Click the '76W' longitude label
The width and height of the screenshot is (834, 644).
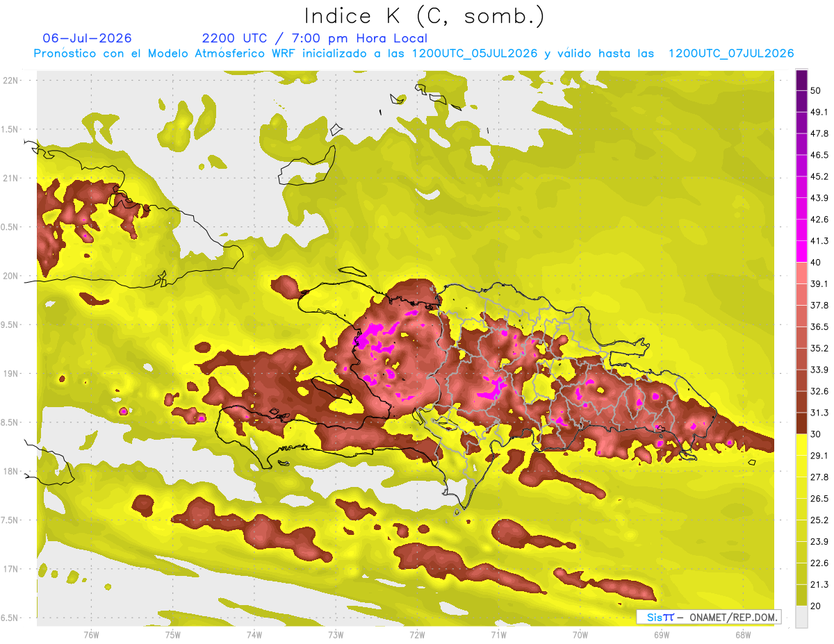click(91, 635)
